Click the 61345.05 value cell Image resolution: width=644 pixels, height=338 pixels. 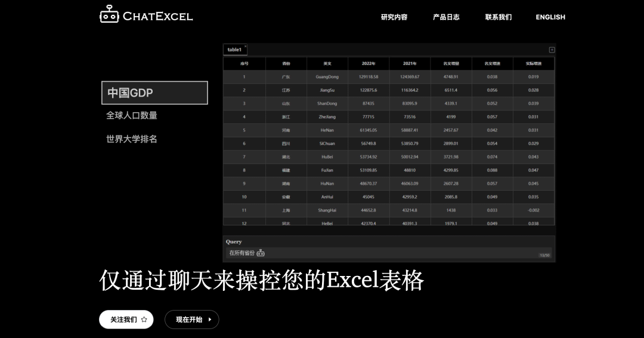[369, 130]
